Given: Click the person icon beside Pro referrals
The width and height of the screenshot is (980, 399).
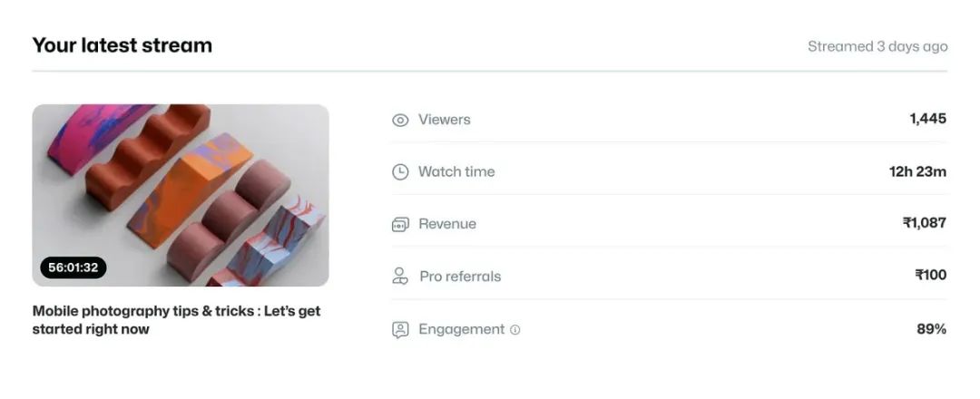Looking at the screenshot, I should pyautogui.click(x=400, y=276).
